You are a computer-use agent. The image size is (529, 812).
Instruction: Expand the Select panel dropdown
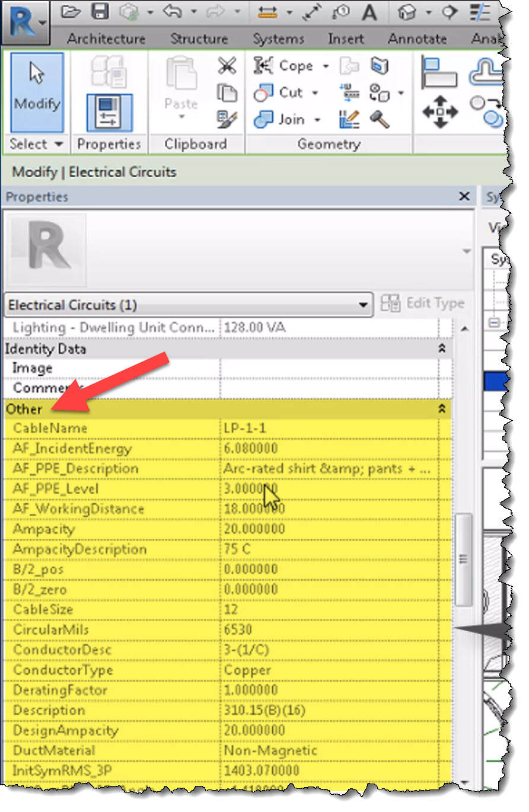(58, 144)
